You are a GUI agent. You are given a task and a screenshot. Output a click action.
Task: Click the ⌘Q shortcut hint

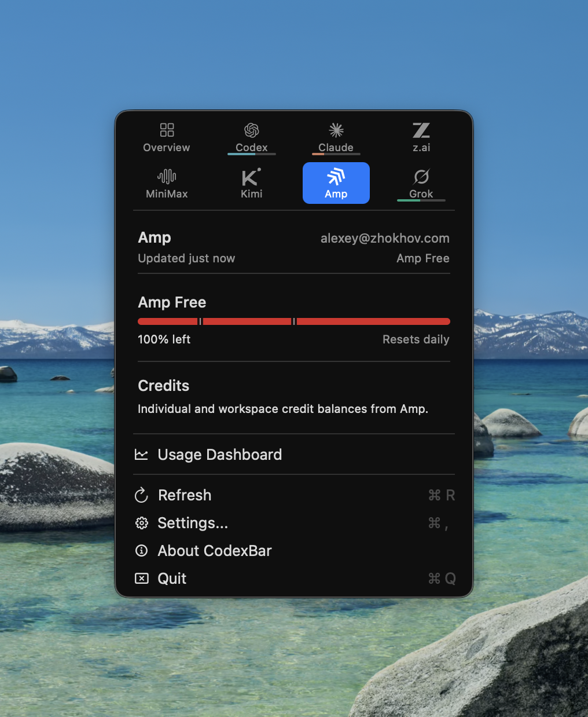click(442, 579)
